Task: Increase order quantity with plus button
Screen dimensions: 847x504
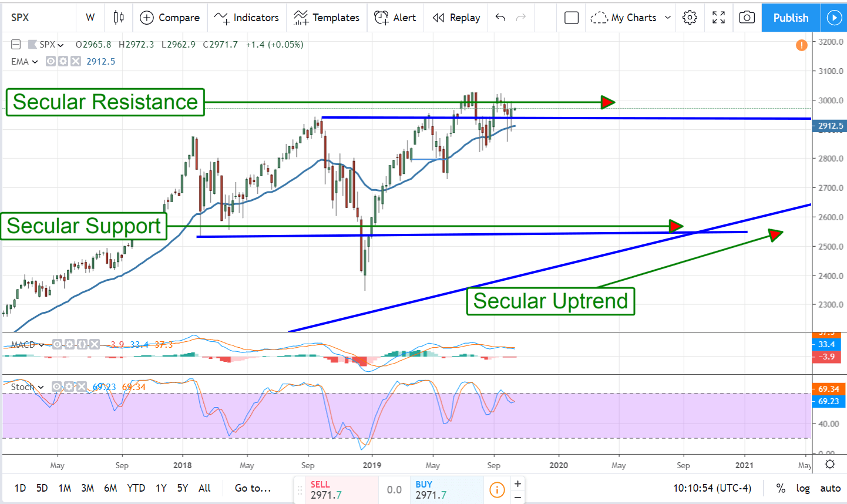Action: pos(517,483)
